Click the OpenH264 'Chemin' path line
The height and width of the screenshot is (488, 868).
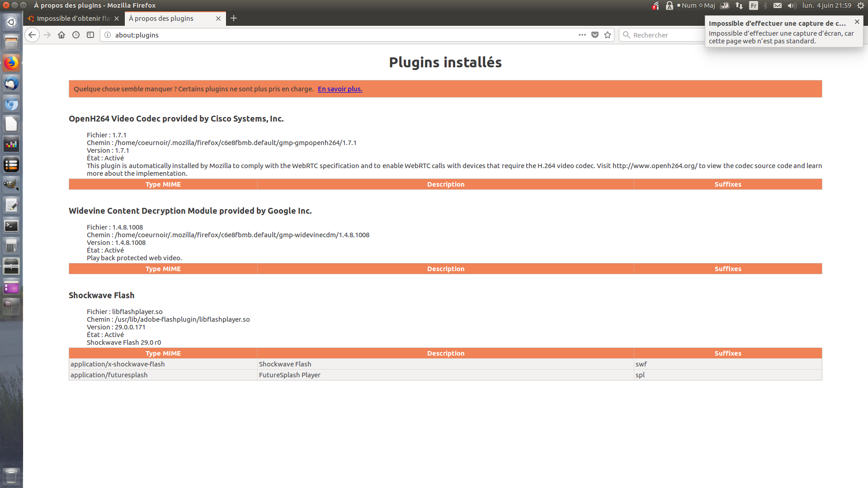(x=222, y=143)
